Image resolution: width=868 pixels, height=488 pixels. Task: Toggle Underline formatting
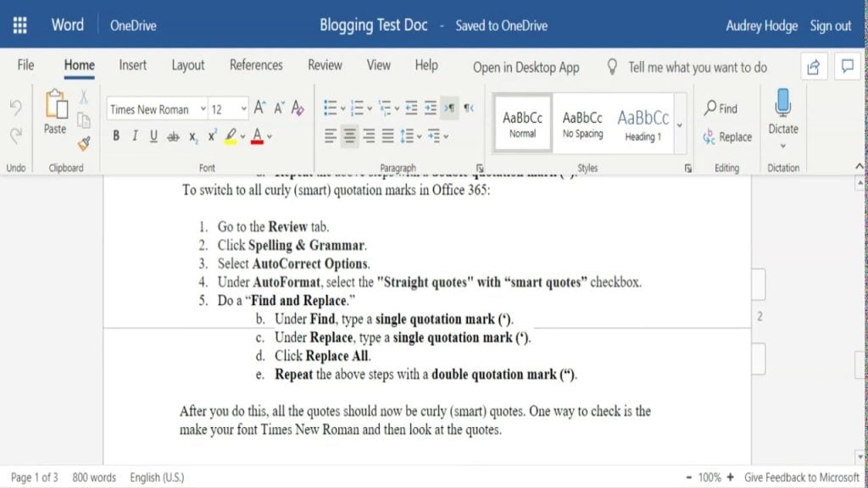pos(154,136)
